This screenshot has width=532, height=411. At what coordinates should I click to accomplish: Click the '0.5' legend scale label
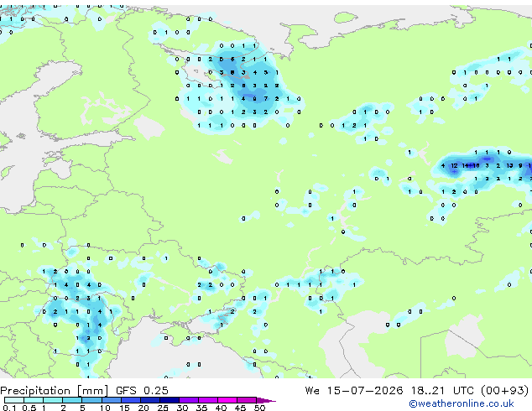tap(29, 408)
